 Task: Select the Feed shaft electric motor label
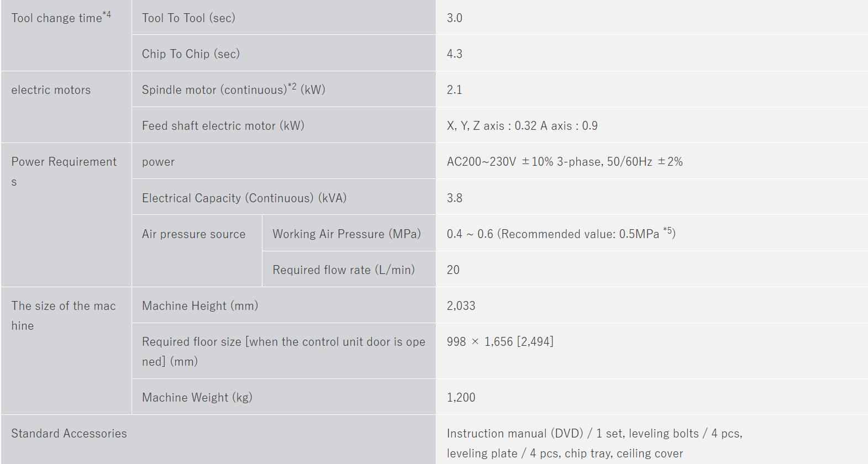[x=223, y=126]
